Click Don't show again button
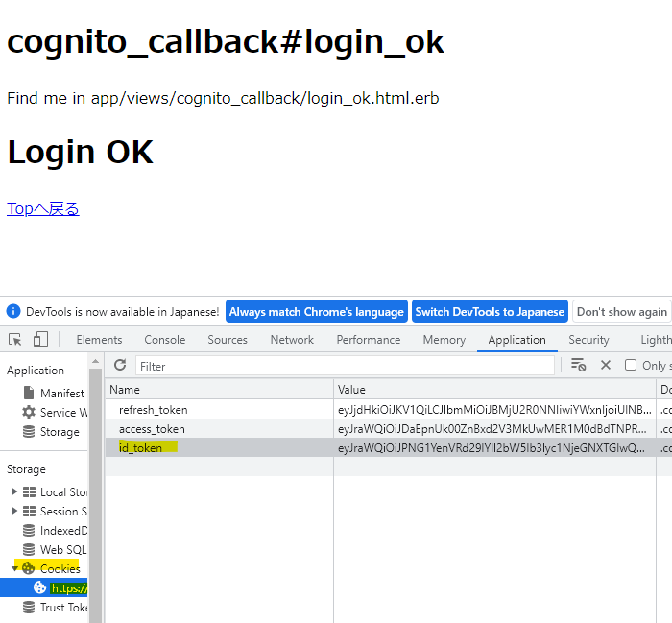Screen dimensions: 672x623 point(622,311)
